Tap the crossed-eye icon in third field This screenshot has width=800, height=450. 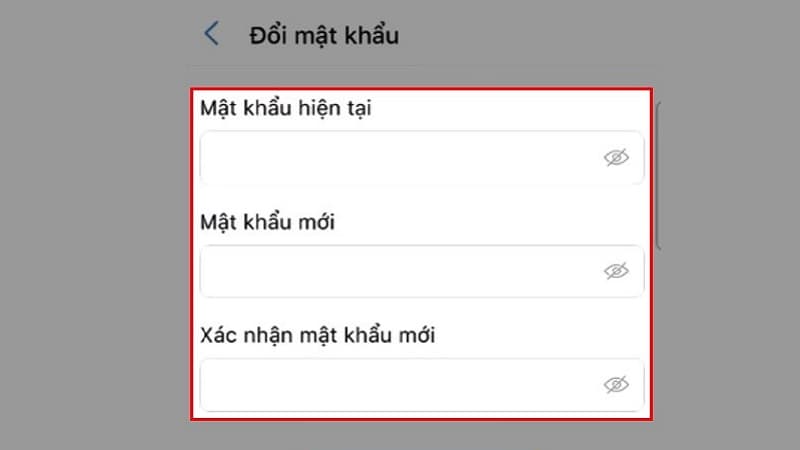point(616,385)
